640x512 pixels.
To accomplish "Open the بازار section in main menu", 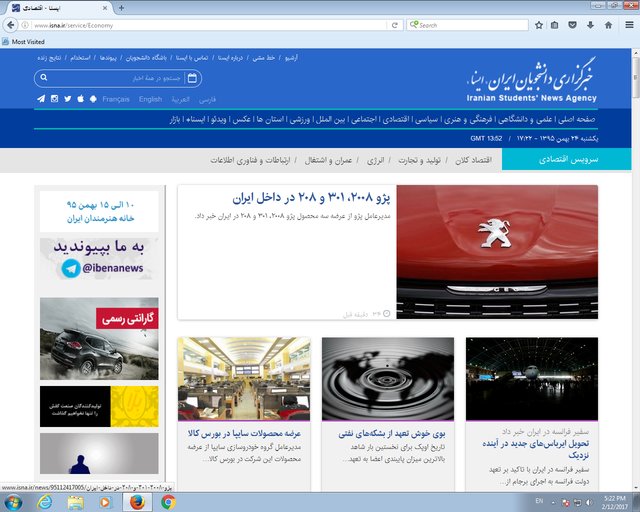I will pyautogui.click(x=175, y=119).
